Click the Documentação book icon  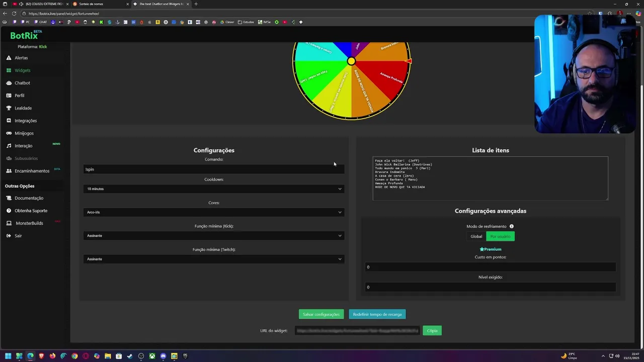click(9, 198)
